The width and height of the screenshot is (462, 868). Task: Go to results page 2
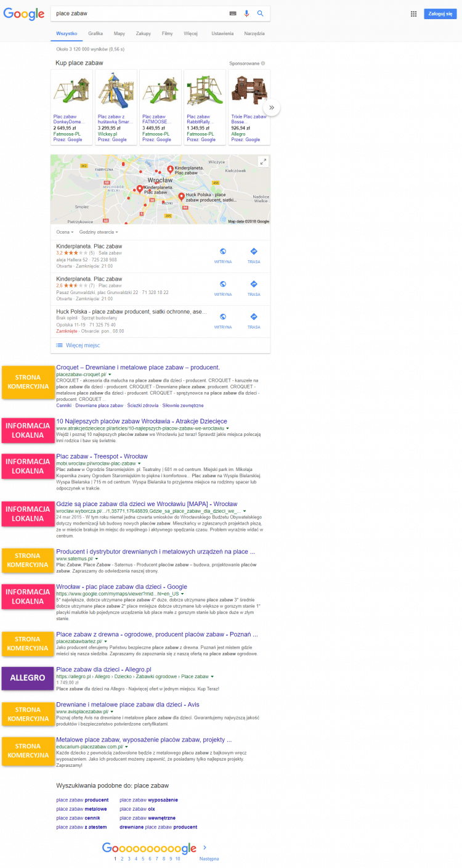point(121,858)
